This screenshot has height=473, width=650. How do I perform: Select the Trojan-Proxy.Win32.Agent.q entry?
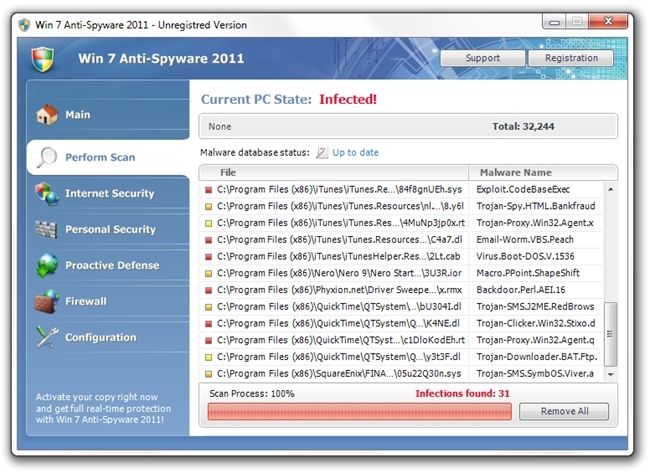(535, 340)
